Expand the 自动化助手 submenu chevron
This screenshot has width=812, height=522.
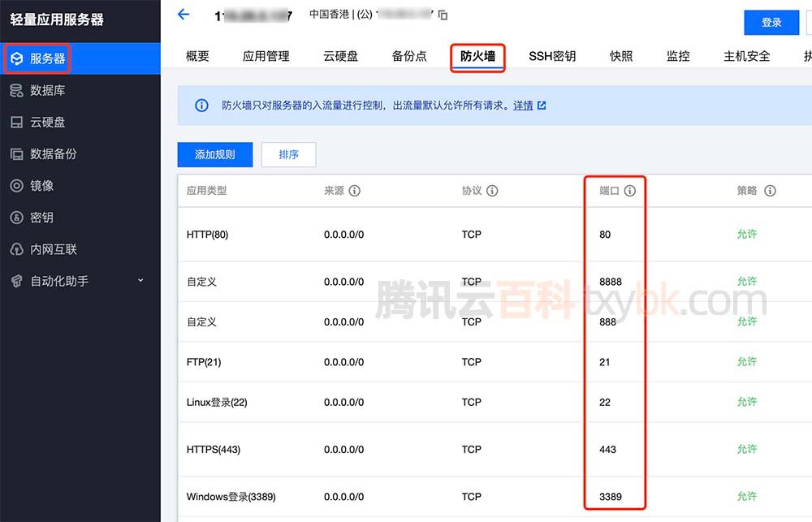tap(140, 281)
